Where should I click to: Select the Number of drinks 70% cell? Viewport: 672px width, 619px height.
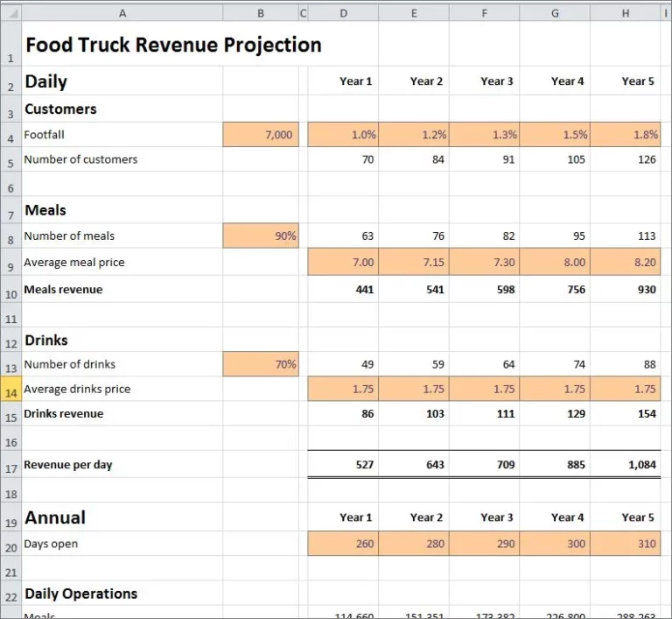tap(260, 364)
